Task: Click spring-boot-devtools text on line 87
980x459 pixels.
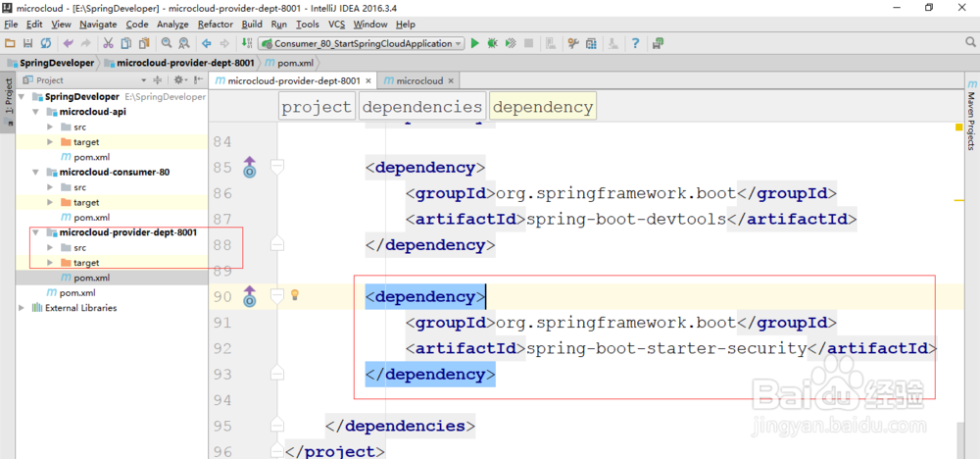Action: [x=626, y=219]
